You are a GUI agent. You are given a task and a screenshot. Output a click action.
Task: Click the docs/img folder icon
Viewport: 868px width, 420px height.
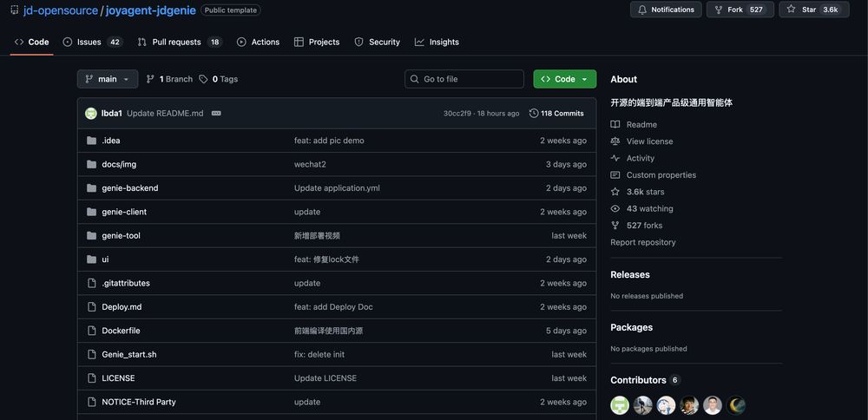(x=92, y=164)
